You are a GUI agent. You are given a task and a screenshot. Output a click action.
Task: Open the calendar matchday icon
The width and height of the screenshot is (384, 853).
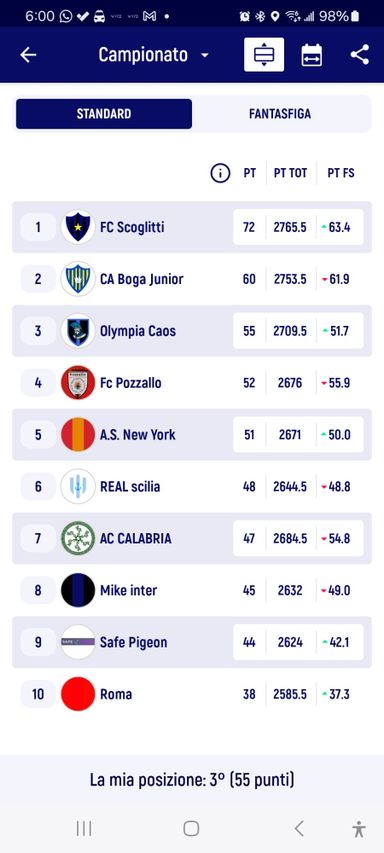click(x=312, y=55)
